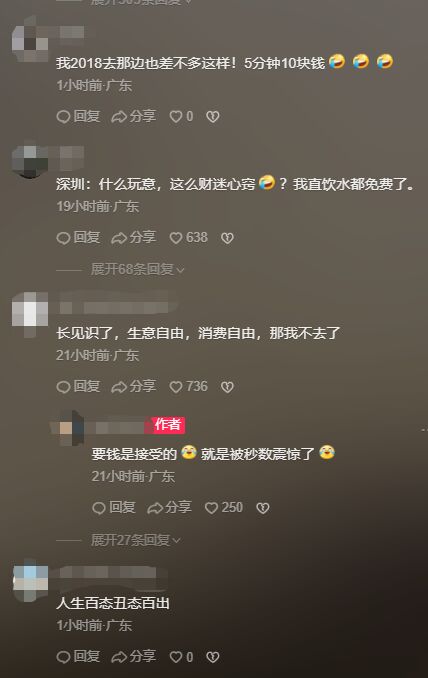
Task: Dislike the 长见识了 comment via broken heart
Action: pos(227,387)
